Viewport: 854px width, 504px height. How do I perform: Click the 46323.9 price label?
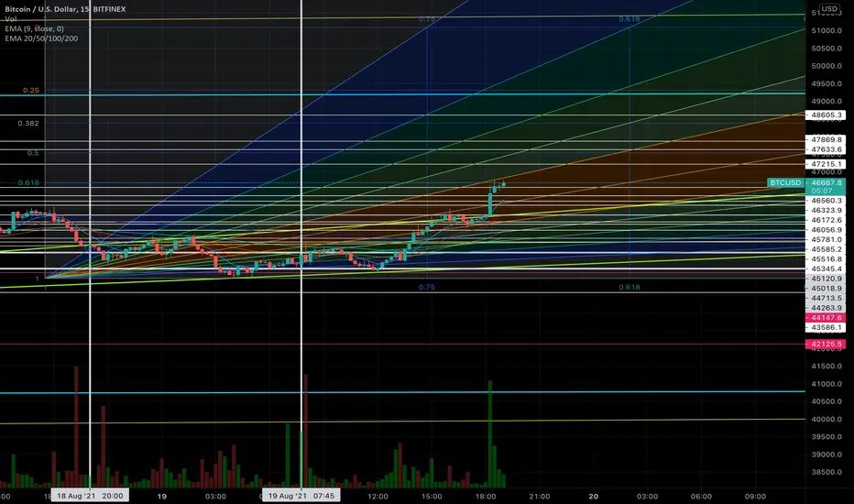coord(826,211)
